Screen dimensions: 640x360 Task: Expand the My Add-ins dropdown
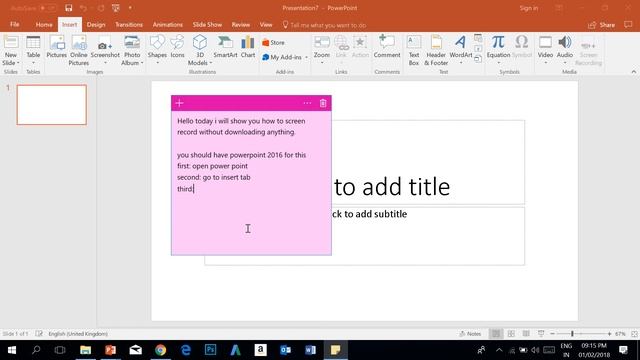[306, 57]
